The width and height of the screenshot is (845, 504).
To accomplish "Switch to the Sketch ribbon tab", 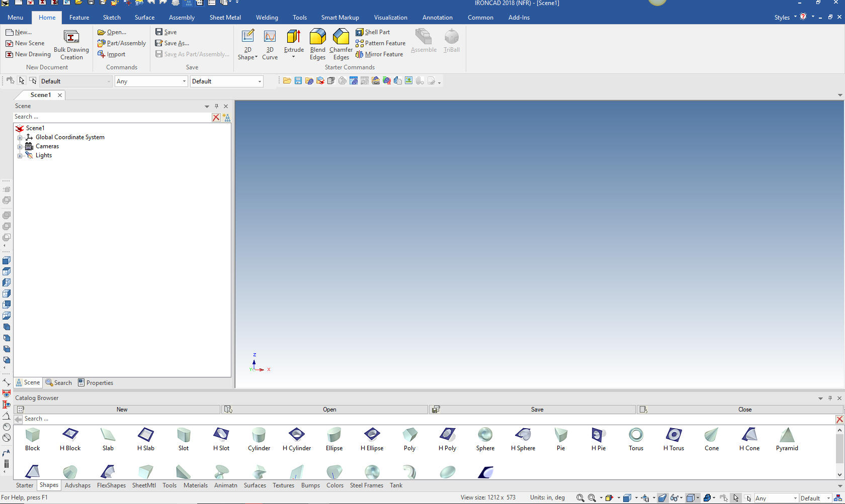I will [112, 18].
